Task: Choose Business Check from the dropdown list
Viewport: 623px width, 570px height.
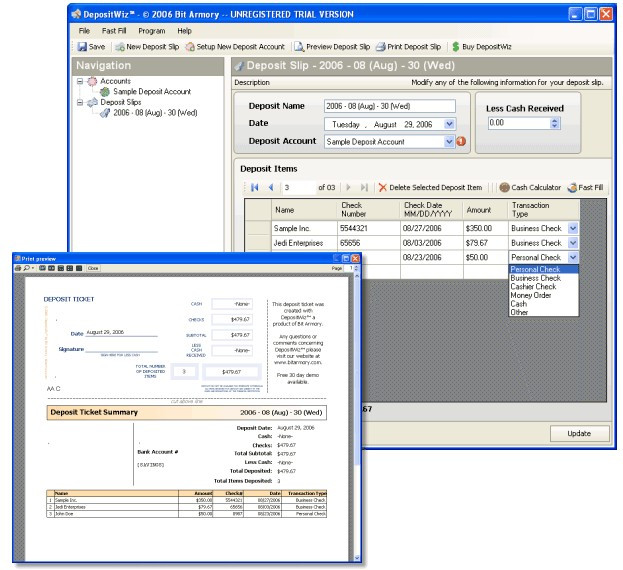Action: [x=543, y=278]
